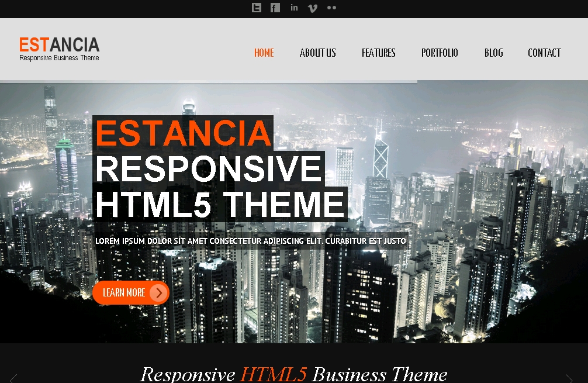This screenshot has width=588, height=383.
Task: Click the Estancia logo
Action: 59,45
